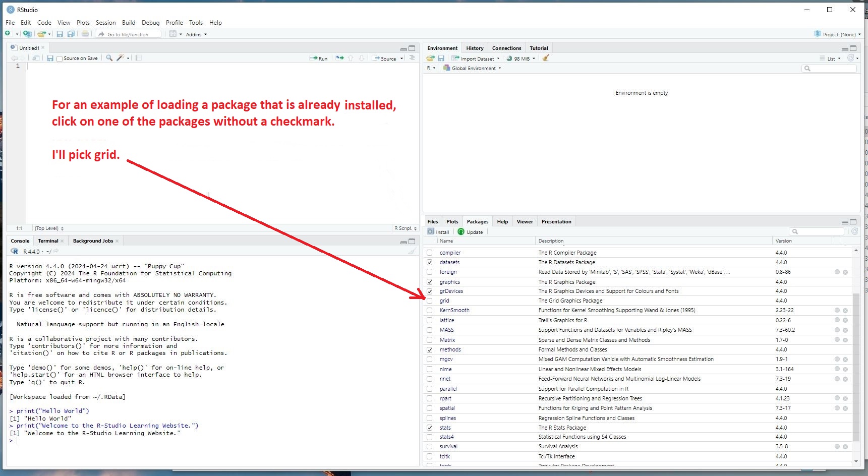Check the grid package checkbox

430,301
